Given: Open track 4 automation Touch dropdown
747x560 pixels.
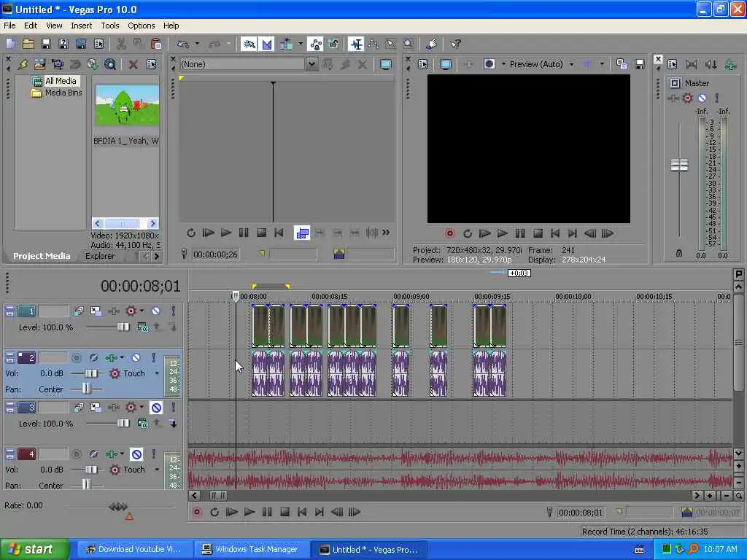Looking at the screenshot, I should tap(157, 470).
